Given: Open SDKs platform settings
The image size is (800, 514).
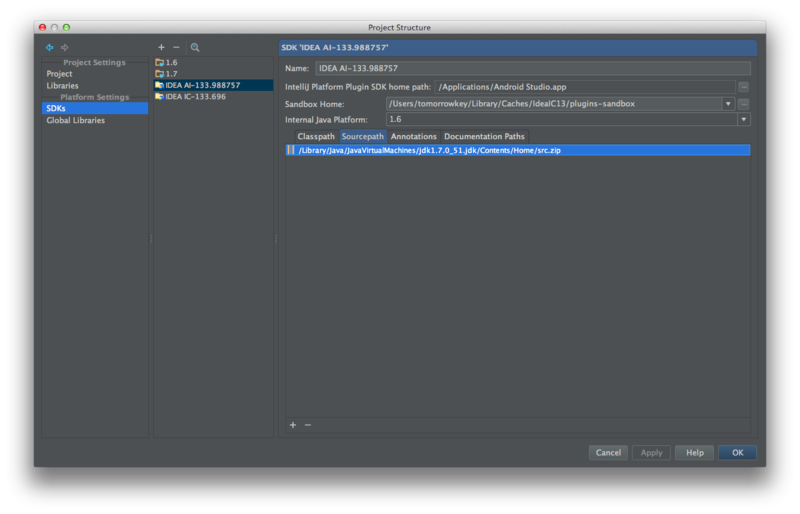Looking at the screenshot, I should [95, 108].
